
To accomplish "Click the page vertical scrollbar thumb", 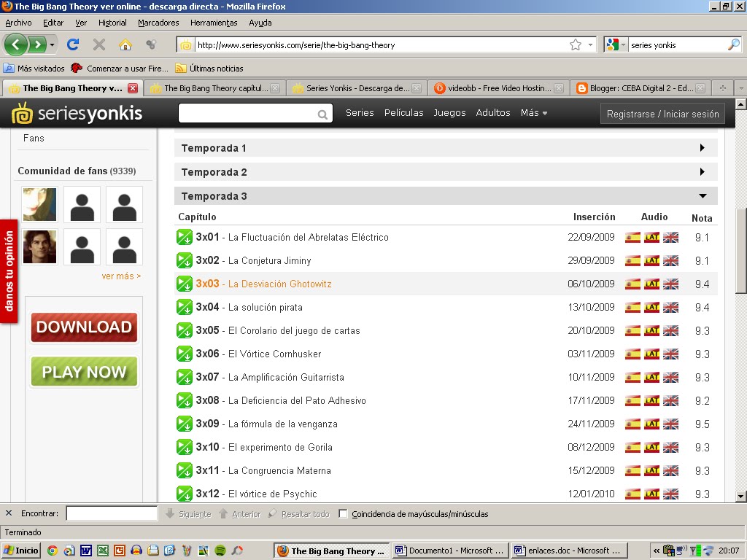I will (x=741, y=251).
